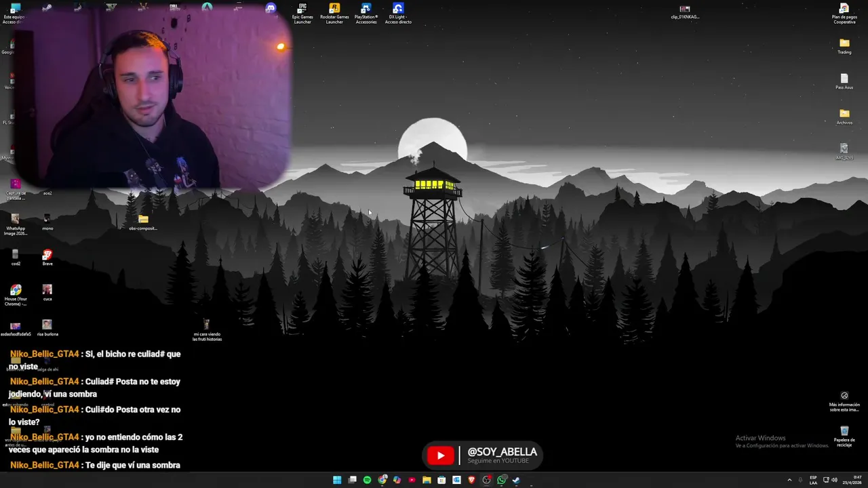Open the Epic Games Launcher desktop shortcut

click(x=302, y=13)
